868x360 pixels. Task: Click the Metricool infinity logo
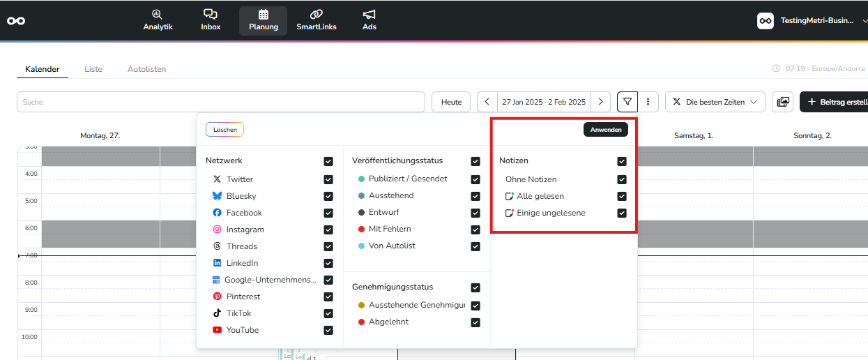pyautogui.click(x=16, y=21)
